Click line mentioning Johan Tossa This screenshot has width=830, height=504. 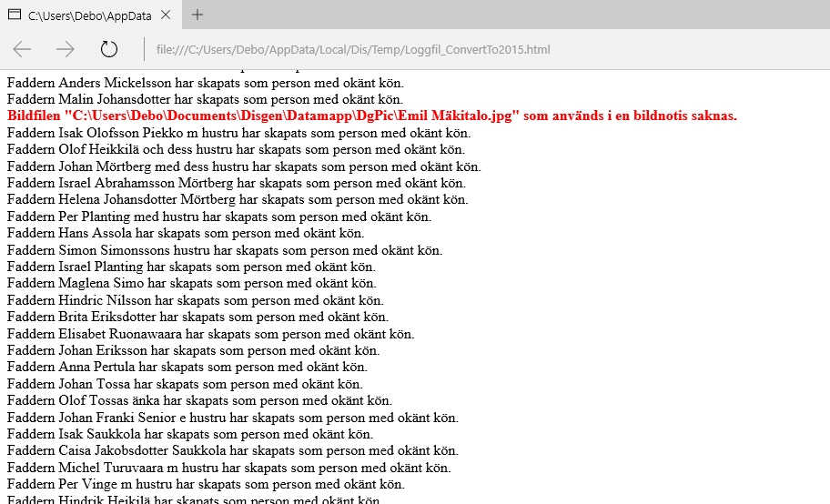[185, 384]
